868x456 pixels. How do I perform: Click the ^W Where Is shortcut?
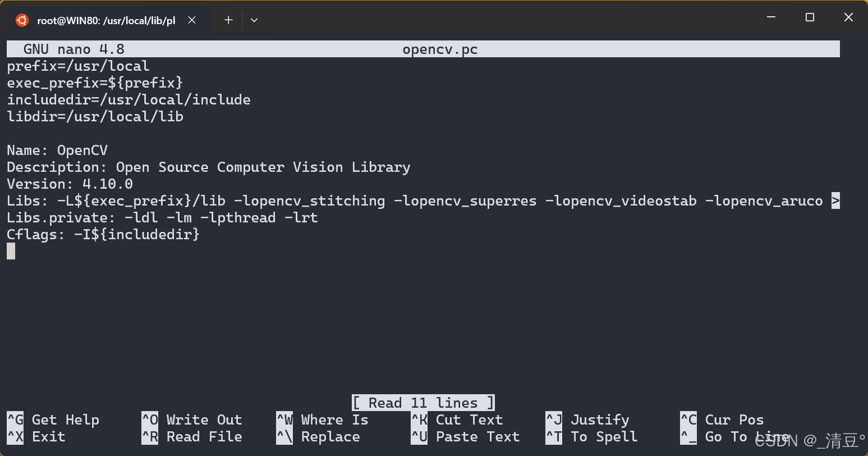[323, 419]
